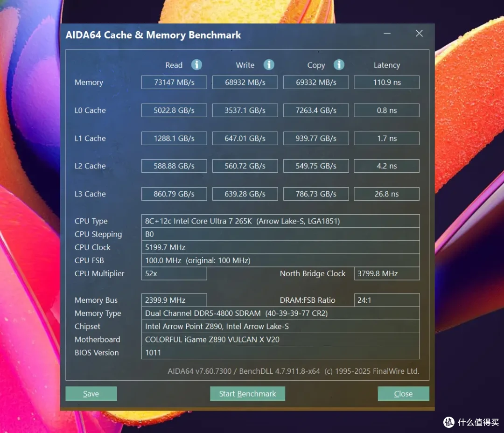Click the Copy column header

click(316, 66)
